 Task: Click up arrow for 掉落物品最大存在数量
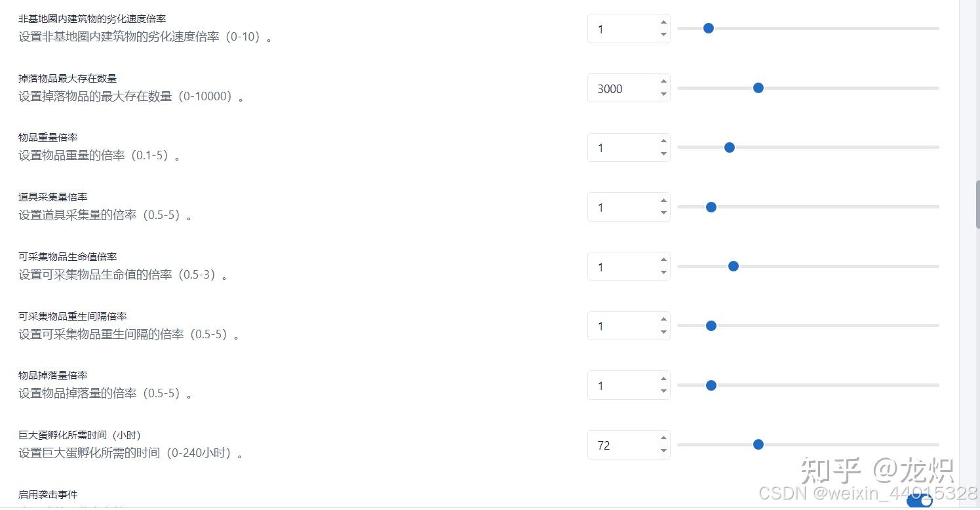(x=663, y=81)
